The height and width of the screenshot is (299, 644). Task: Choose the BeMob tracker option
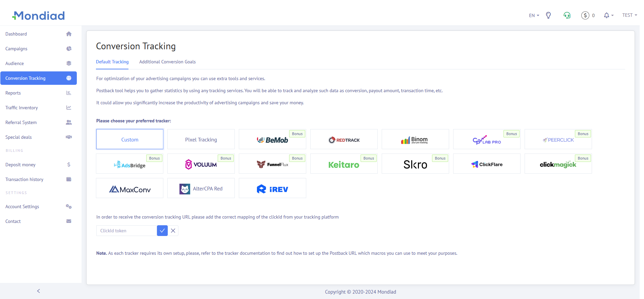(272, 139)
